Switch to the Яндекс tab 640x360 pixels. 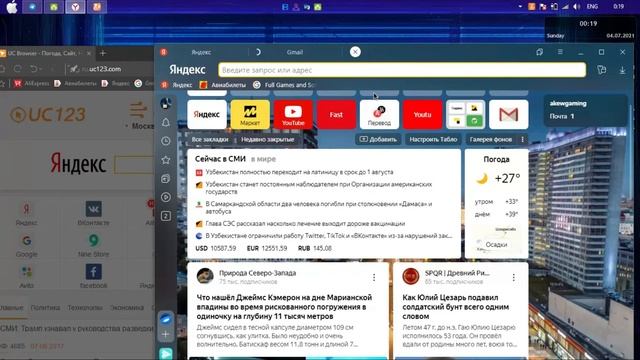(201, 52)
